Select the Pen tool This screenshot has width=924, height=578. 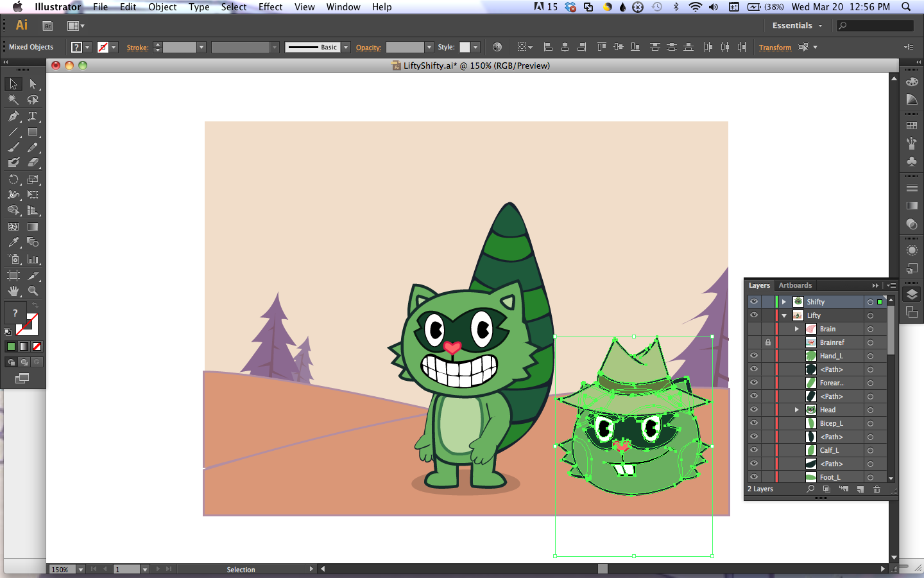13,116
